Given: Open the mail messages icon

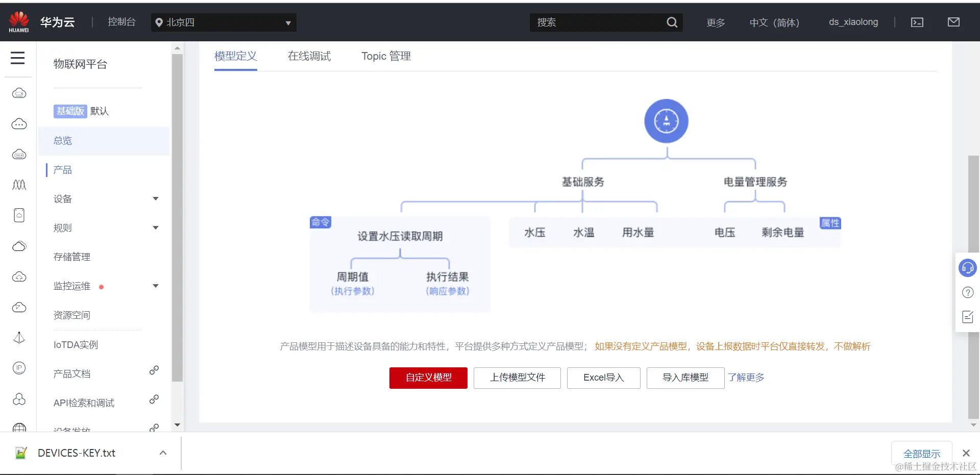Looking at the screenshot, I should coord(953,22).
